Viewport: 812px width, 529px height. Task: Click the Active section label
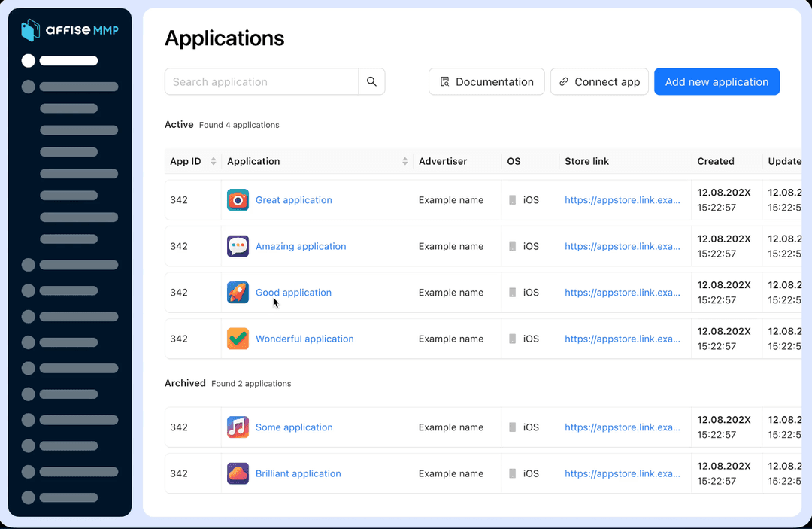179,124
